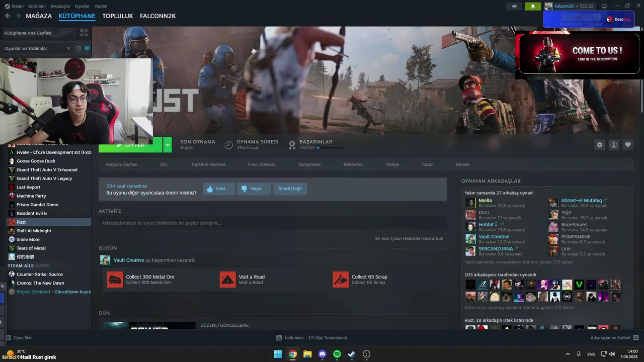Select Goose Goose Duck in library

click(x=49, y=161)
